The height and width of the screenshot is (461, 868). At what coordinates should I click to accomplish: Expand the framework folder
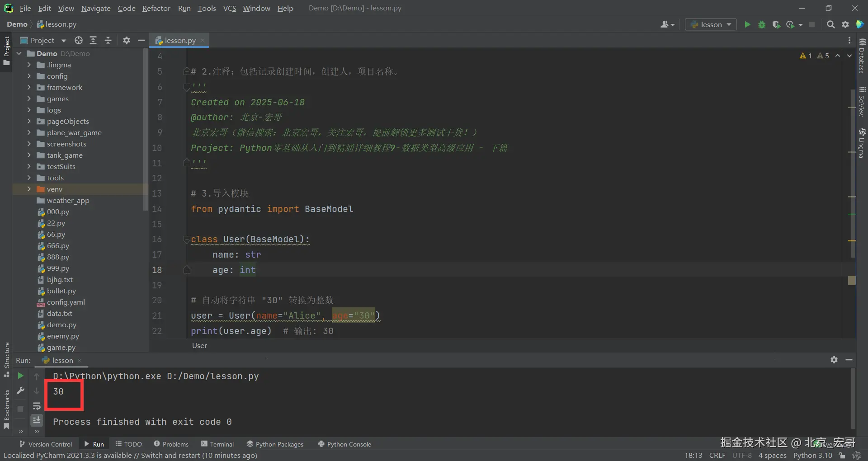[x=29, y=87]
